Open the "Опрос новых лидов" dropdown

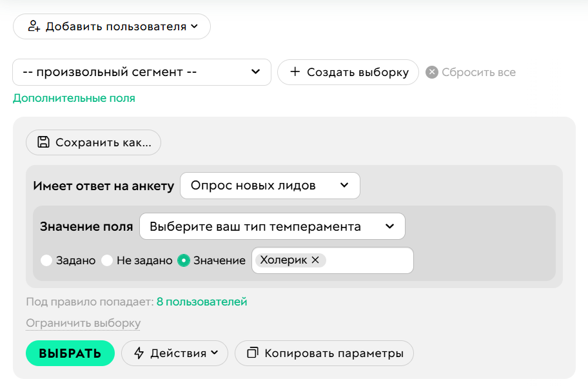[x=271, y=185]
